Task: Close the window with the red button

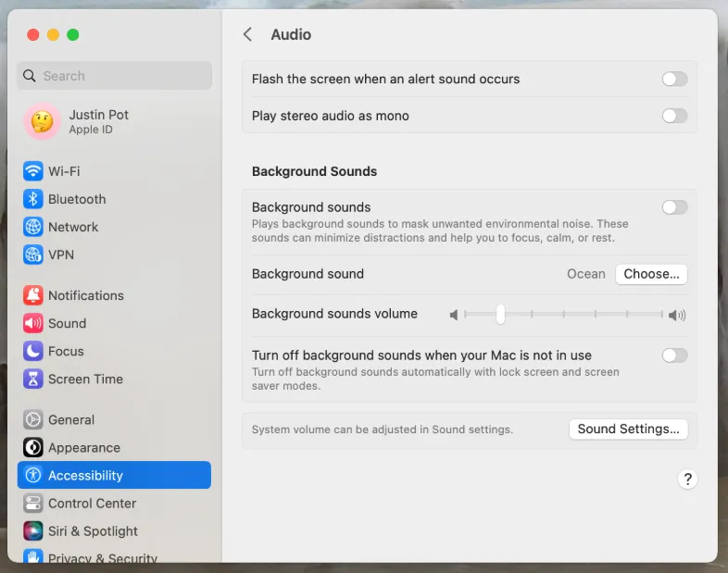Action: [33, 35]
